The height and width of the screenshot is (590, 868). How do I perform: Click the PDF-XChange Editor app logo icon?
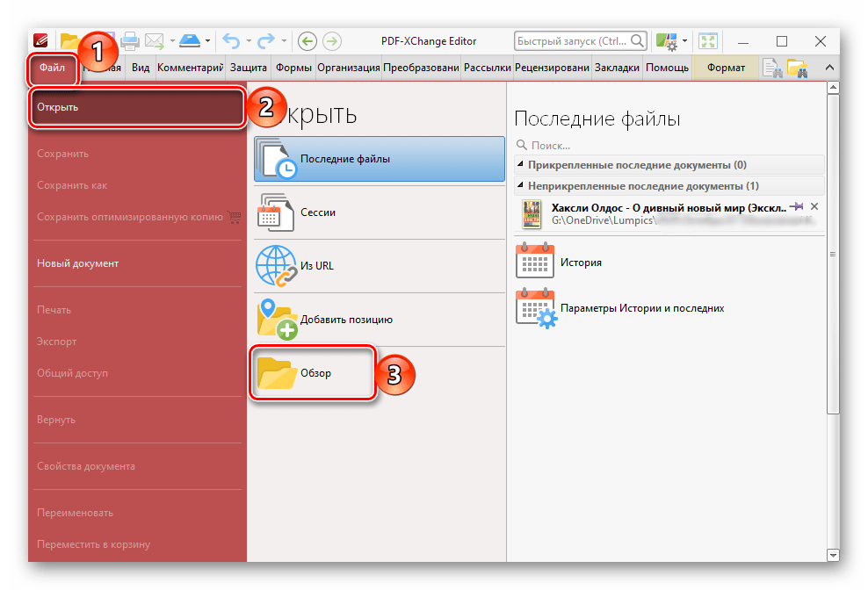40,40
